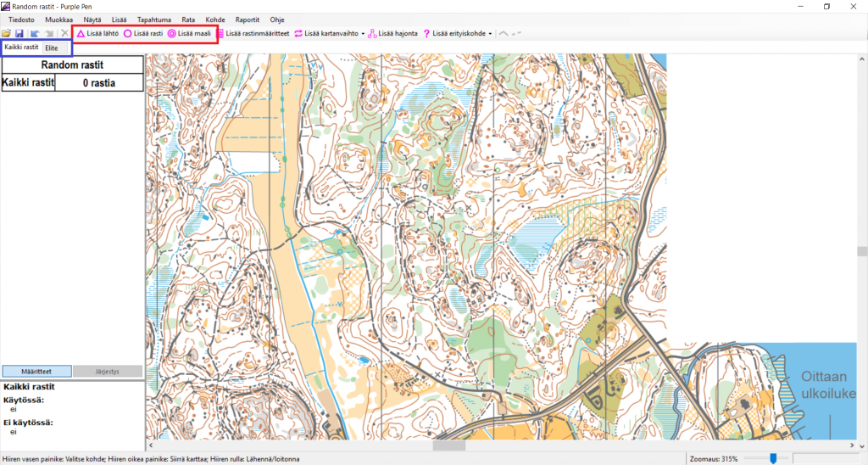Viewport: 868px width, 465px height.
Task: Toggle the Määritteet view button
Action: click(x=36, y=371)
